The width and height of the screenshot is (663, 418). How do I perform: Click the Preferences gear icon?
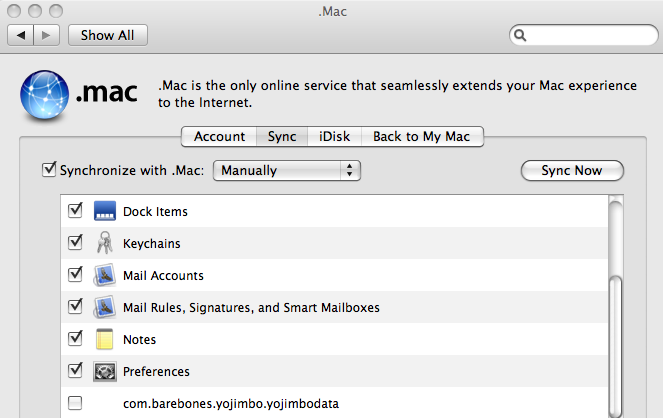click(106, 371)
